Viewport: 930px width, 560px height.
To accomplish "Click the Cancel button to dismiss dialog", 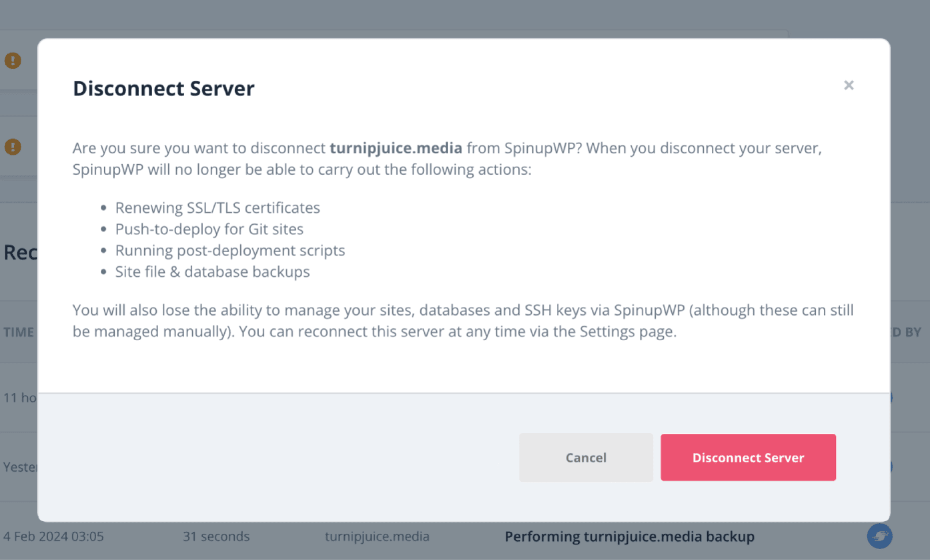I will pyautogui.click(x=585, y=457).
